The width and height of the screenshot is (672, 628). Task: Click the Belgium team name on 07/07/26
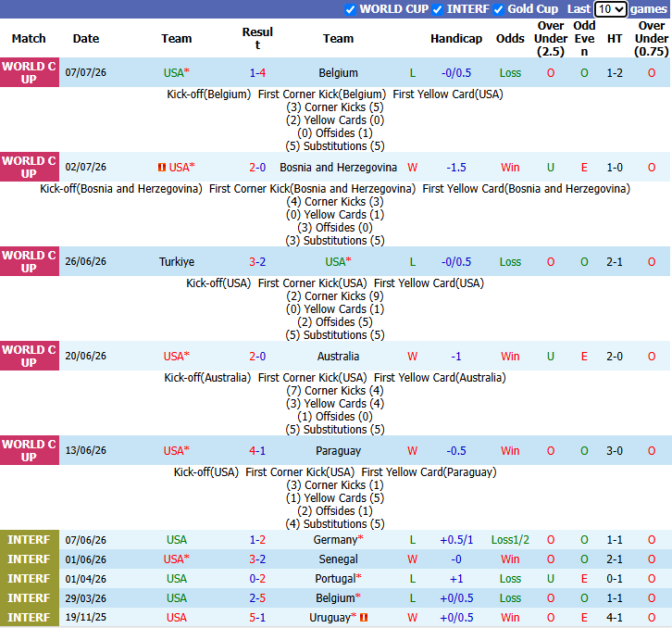[x=338, y=73]
